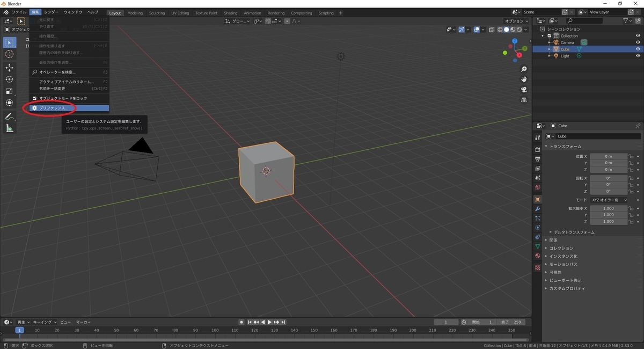This screenshot has height=349, width=644.
Task: Switch perspective/orthographic with grid gizmo
Action: pos(524,100)
